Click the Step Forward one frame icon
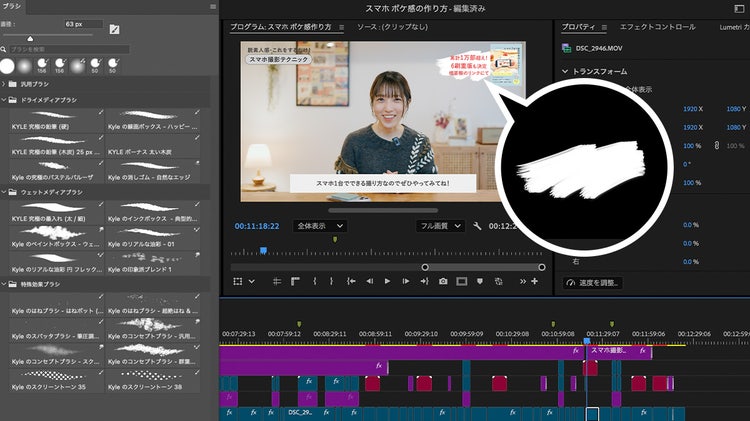This screenshot has width=750, height=421. (404, 282)
